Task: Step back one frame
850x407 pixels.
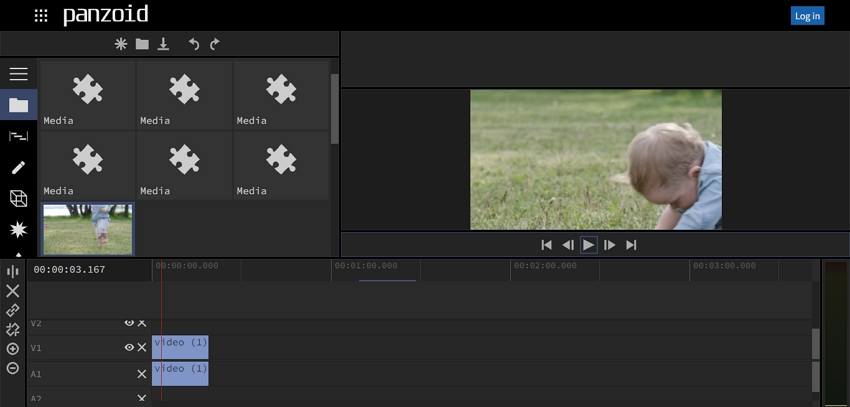Action: coord(568,245)
